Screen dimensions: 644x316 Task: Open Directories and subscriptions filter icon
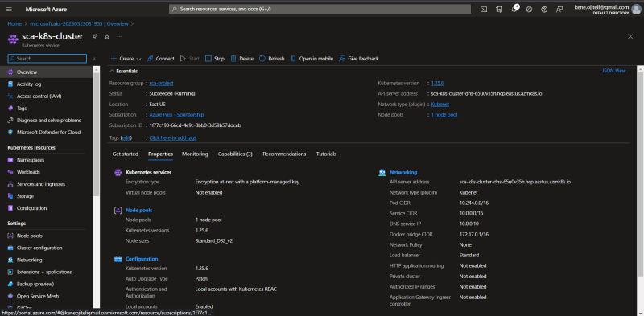click(x=499, y=10)
